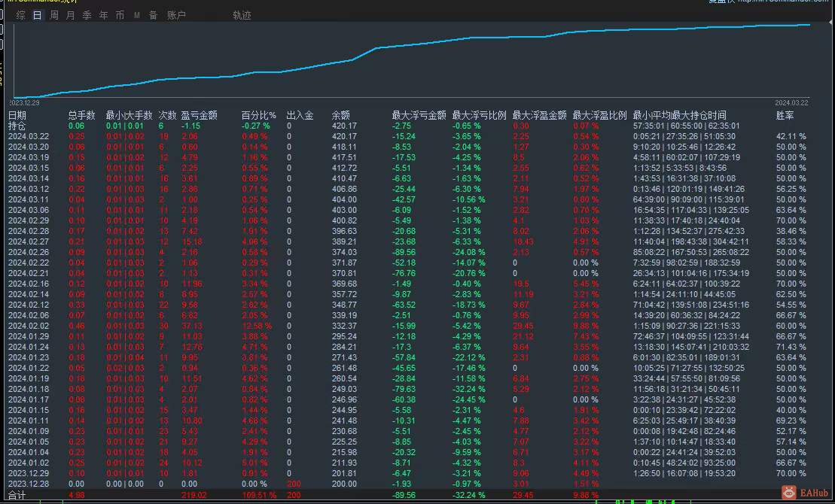Select the 持仓 open positions row label
This screenshot has height=504, width=835.
pyautogui.click(x=17, y=126)
